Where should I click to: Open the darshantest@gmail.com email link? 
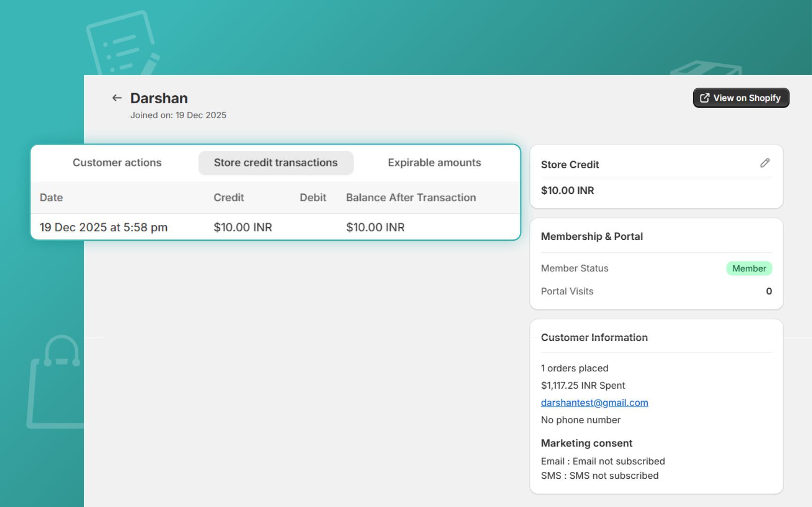pyautogui.click(x=595, y=402)
